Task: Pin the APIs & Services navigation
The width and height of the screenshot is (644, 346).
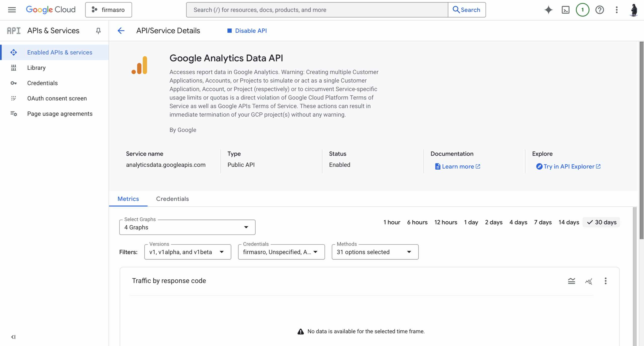Action: (x=98, y=31)
